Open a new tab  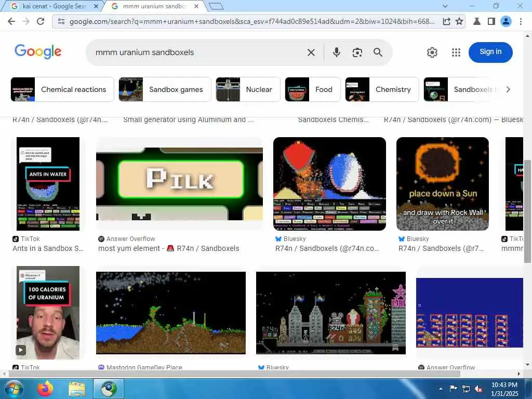216,6
